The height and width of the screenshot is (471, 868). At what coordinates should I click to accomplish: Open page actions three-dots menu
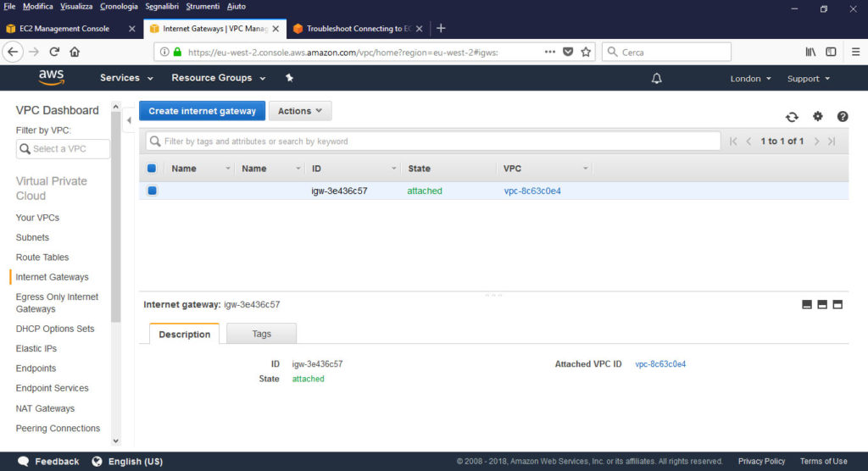tap(549, 52)
